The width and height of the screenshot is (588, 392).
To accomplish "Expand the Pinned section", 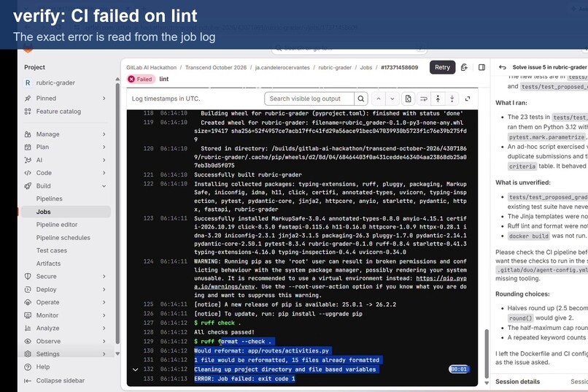I will tap(66, 99).
